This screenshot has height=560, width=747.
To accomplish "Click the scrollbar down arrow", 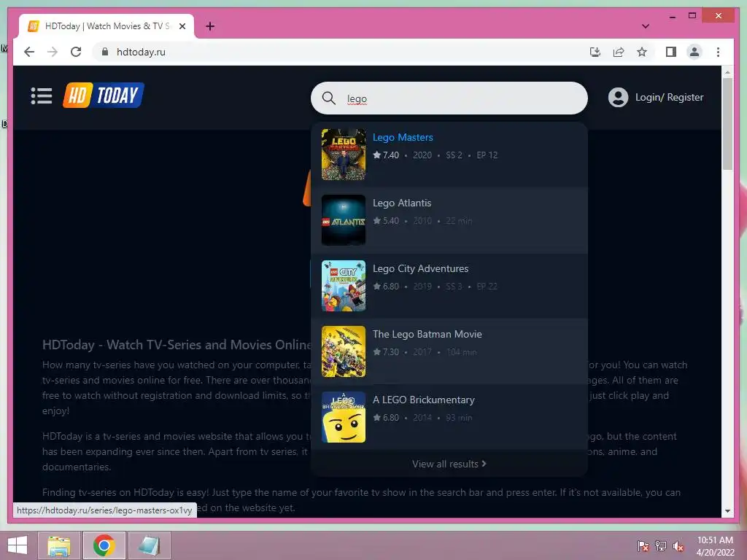I will tap(727, 511).
